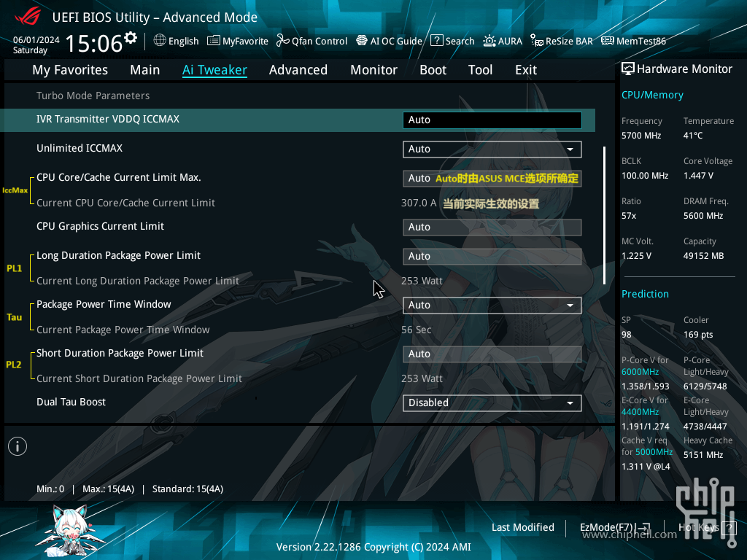Go to the Monitor tab

point(374,70)
